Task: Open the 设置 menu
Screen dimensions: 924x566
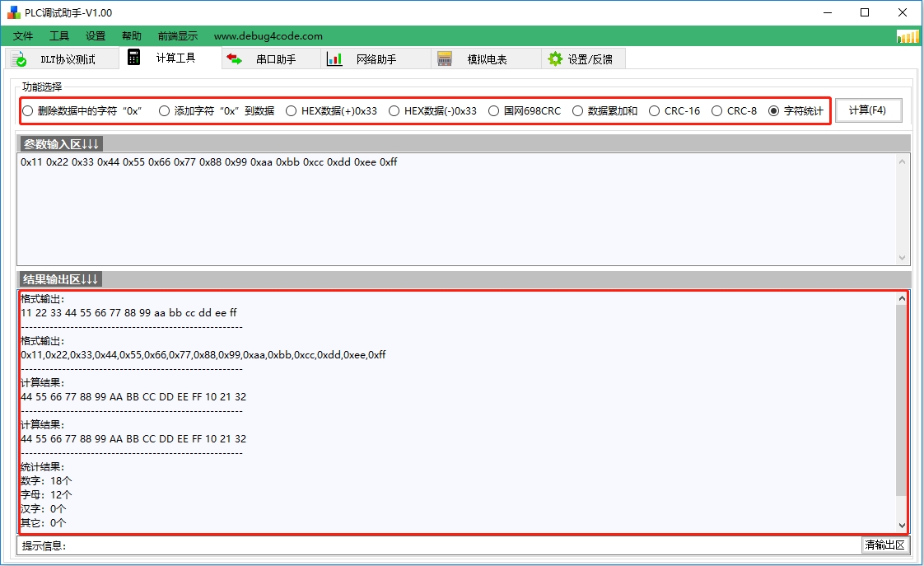Action: (95, 35)
